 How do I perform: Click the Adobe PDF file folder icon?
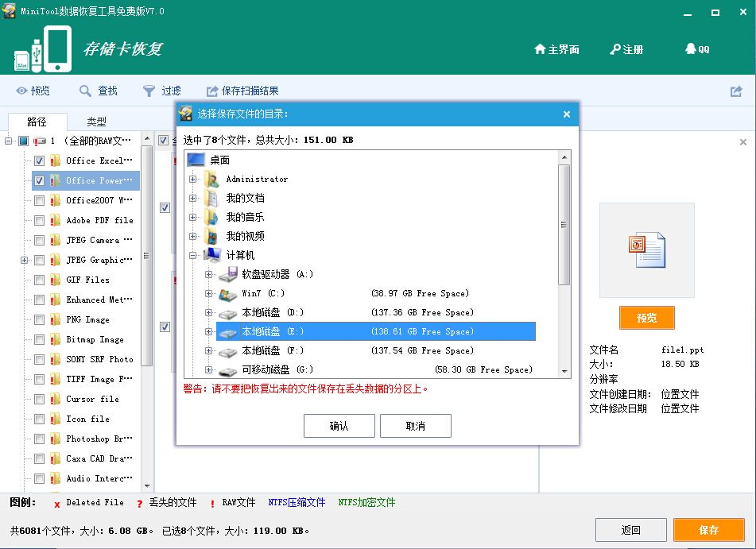(x=56, y=220)
